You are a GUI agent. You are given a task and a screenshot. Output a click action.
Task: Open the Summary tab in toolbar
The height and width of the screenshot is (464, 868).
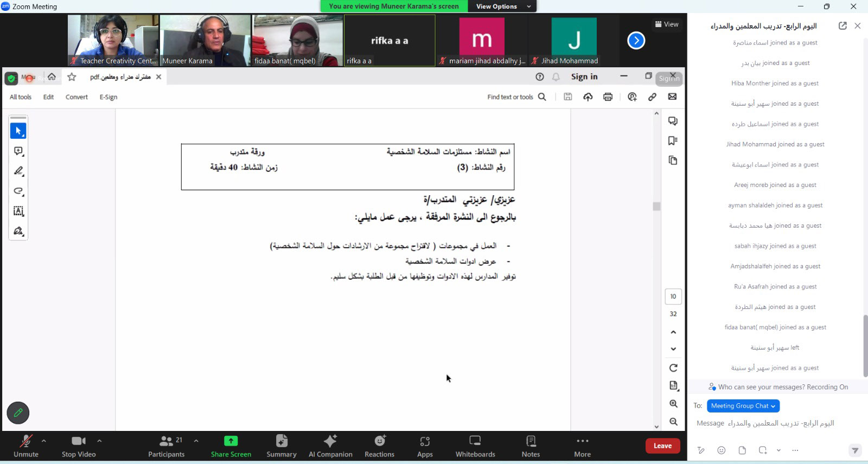(281, 446)
